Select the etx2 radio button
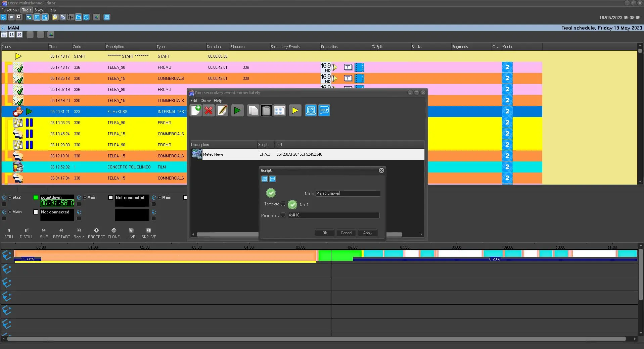This screenshot has width=644, height=349. pos(10,198)
